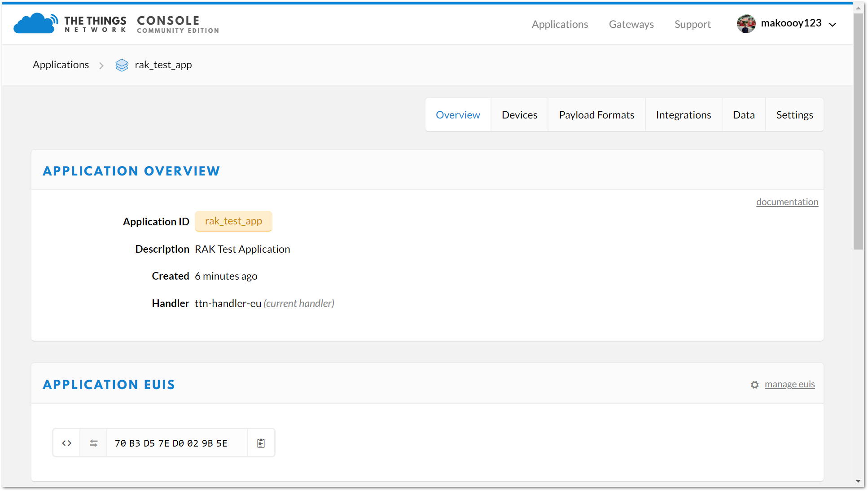
Task: Click the Data tab
Action: pos(743,114)
